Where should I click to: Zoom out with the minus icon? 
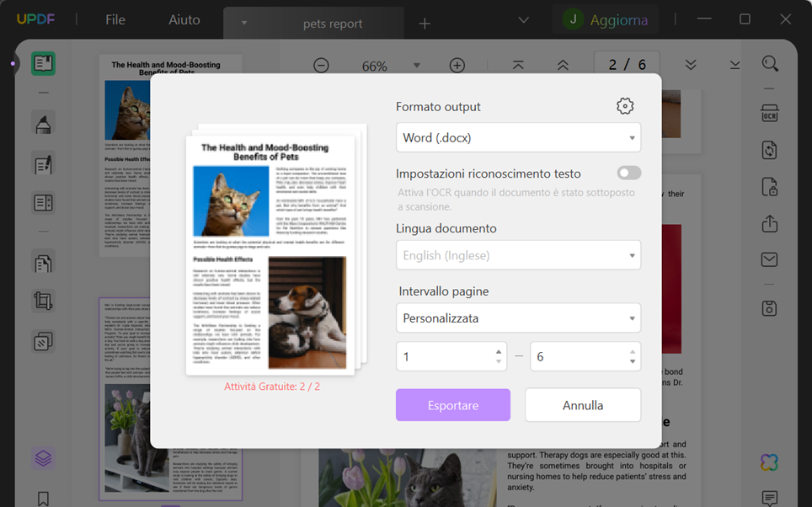pyautogui.click(x=321, y=66)
